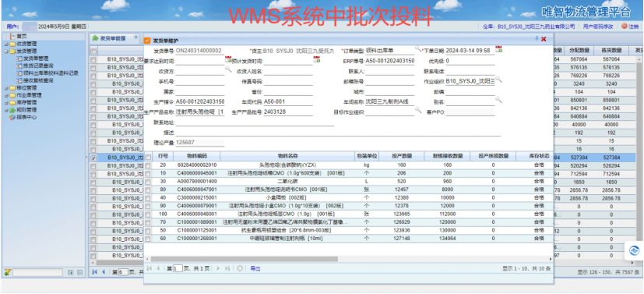The height and width of the screenshot is (294, 644).
Task: Click the 首页 home page icon
Action: 12,37
